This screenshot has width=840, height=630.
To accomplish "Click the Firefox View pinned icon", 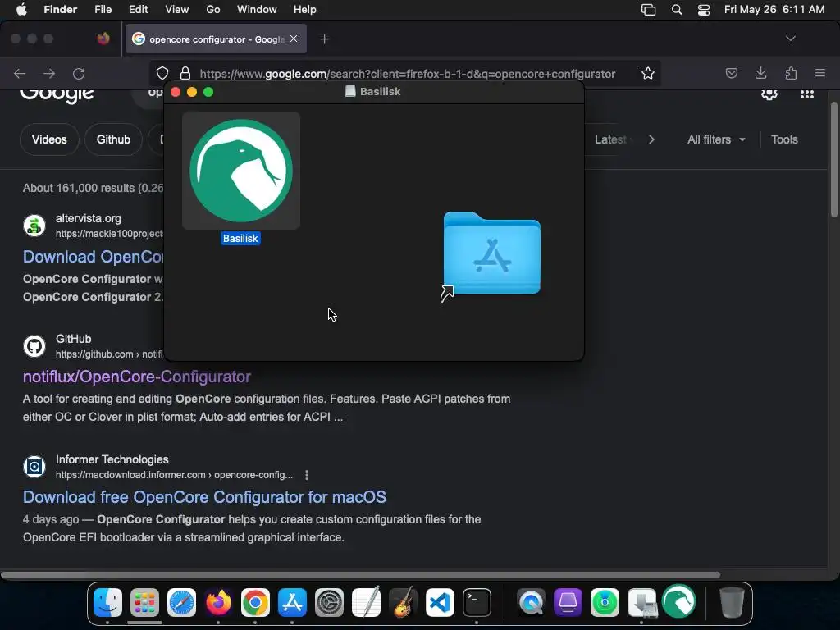I will pyautogui.click(x=103, y=39).
